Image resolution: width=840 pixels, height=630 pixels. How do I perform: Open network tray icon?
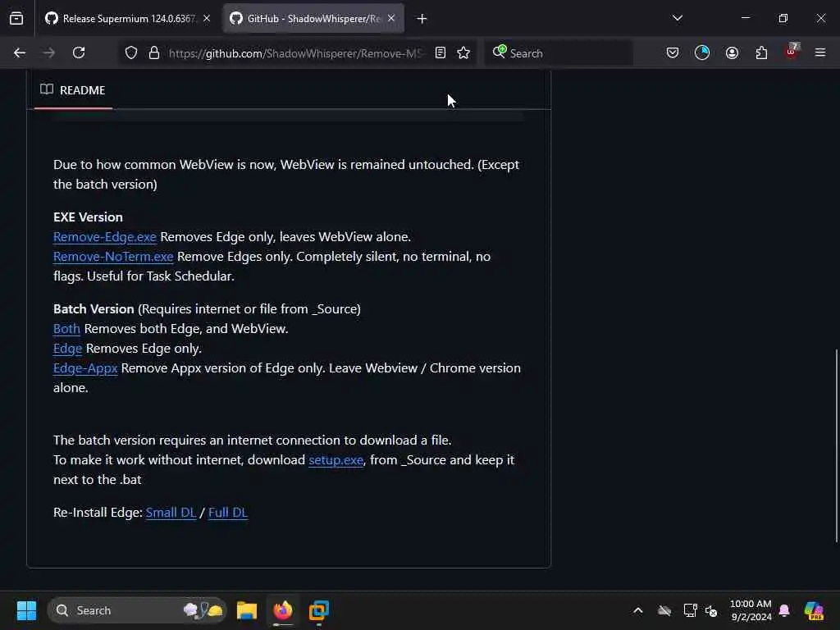pos(690,610)
